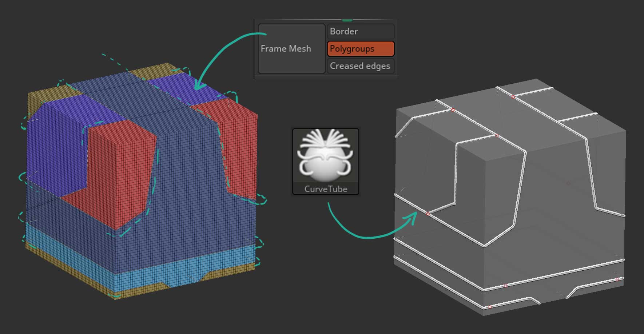Click the gray cube with curve tubes
644x334 pixels.
point(509,196)
